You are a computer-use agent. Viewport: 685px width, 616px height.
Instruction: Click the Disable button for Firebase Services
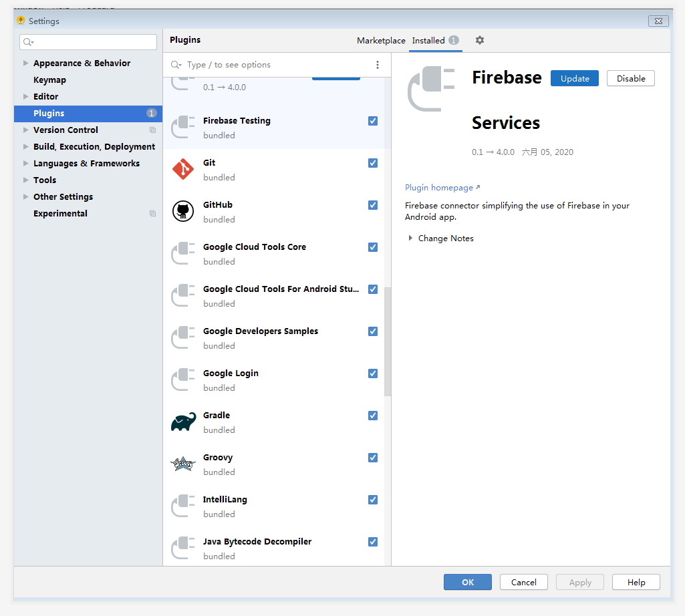coord(631,78)
